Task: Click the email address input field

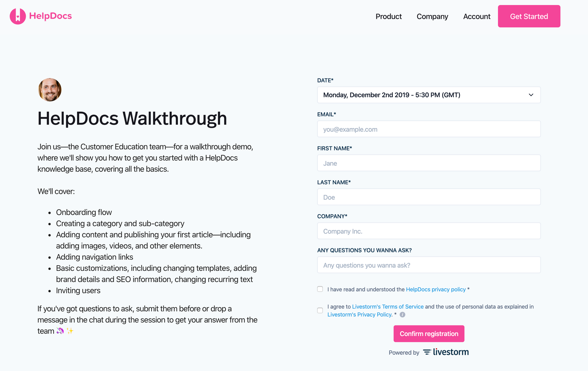Action: pos(429,129)
